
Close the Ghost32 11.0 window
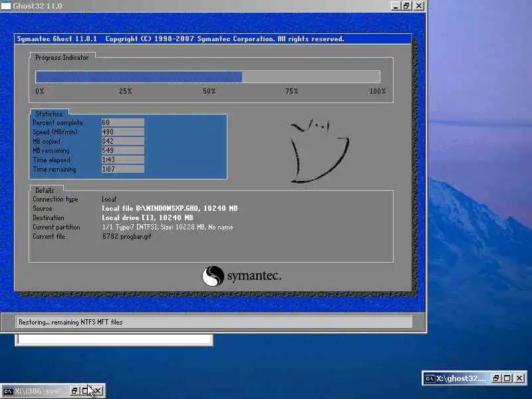click(x=419, y=6)
